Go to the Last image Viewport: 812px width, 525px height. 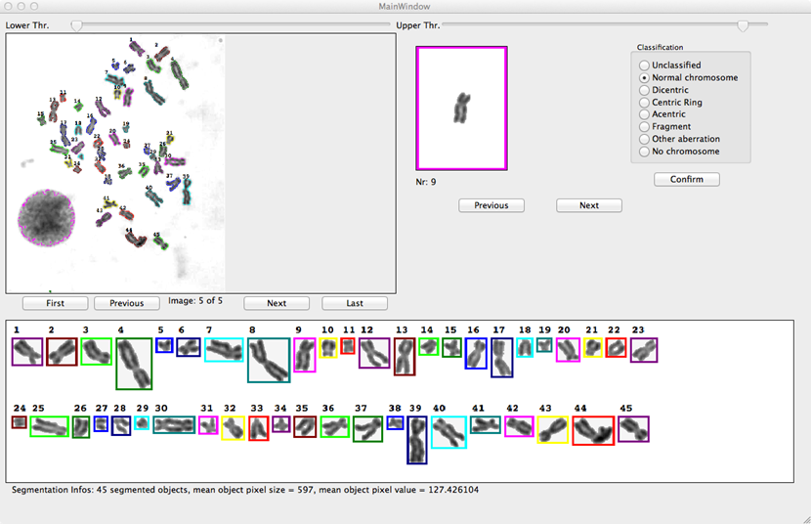[x=355, y=303]
